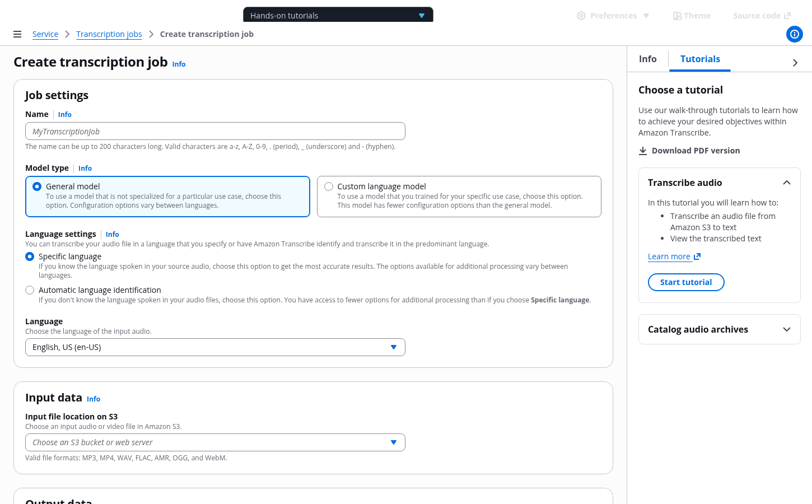Open Source code external link icon
Viewport: 812px width, 504px height.
(787, 16)
